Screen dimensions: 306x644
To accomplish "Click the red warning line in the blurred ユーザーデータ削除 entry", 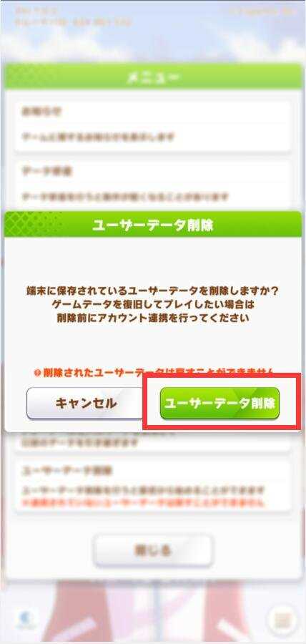I will click(x=142, y=502).
